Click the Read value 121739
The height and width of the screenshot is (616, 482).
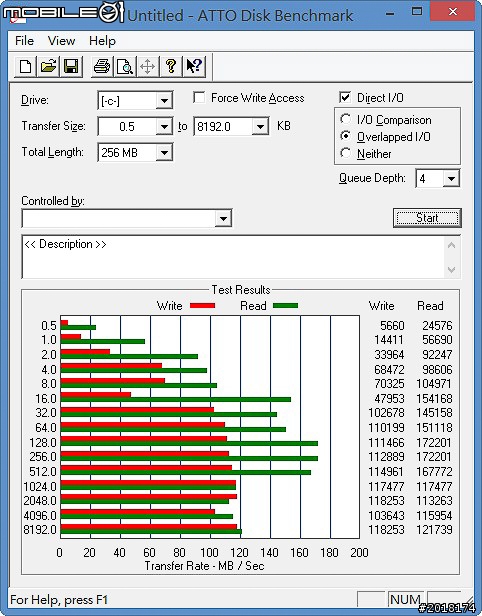pyautogui.click(x=434, y=530)
